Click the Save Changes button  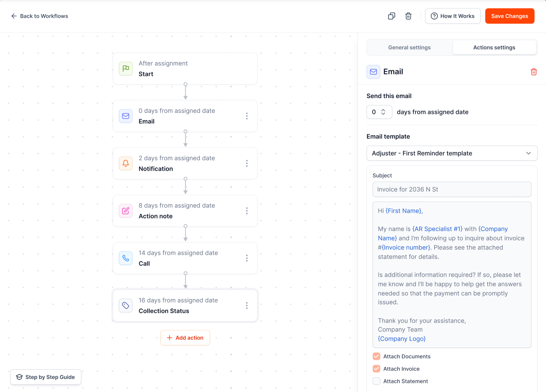[x=510, y=16]
